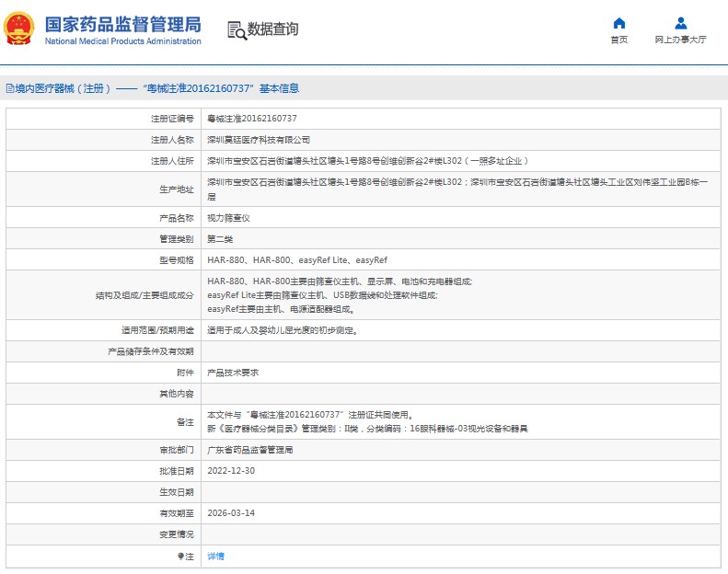Click the 附件 row label
728x574 pixels.
click(185, 373)
